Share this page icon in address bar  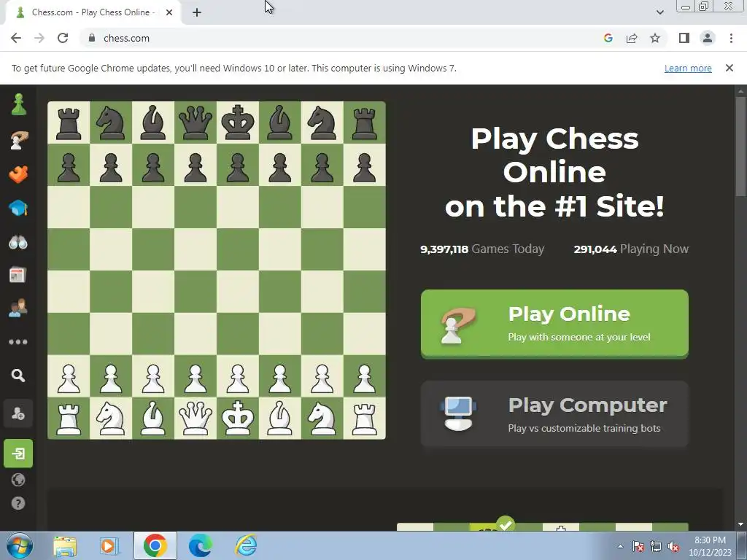pos(632,38)
